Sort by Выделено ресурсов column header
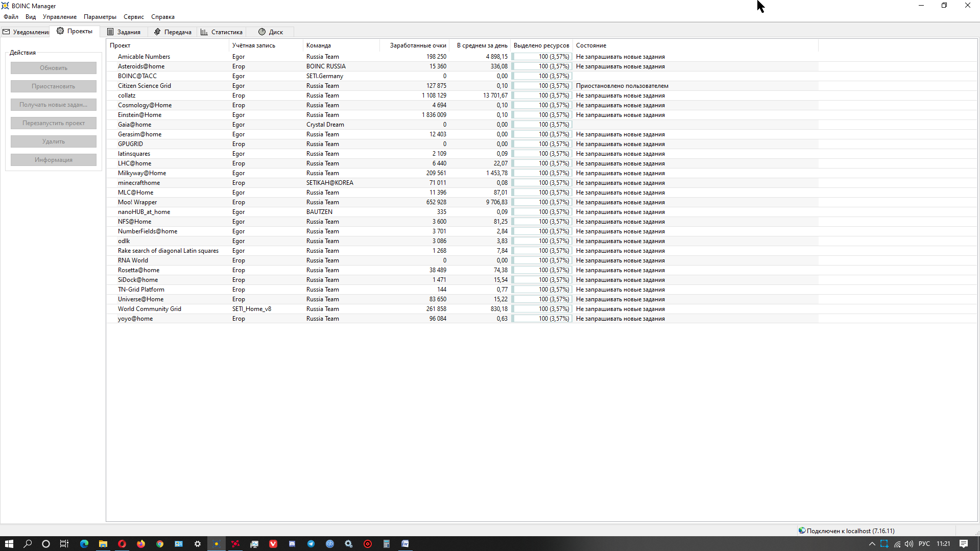This screenshot has height=551, width=980. pos(541,45)
